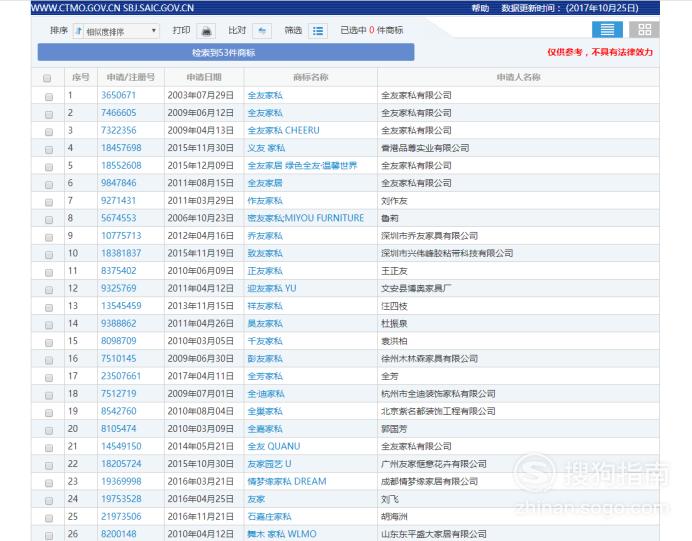Open trademark 全友 QUANU
692x541 pixels.
pyautogui.click(x=274, y=446)
